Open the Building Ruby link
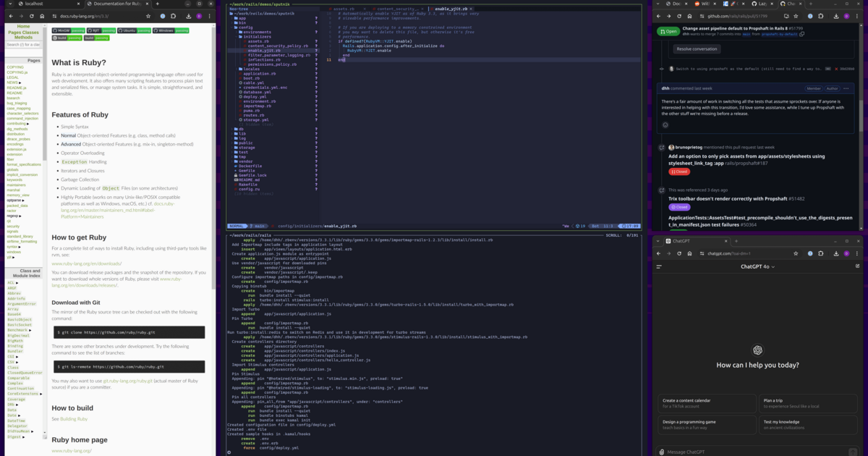This screenshot has width=868, height=456. [74, 419]
